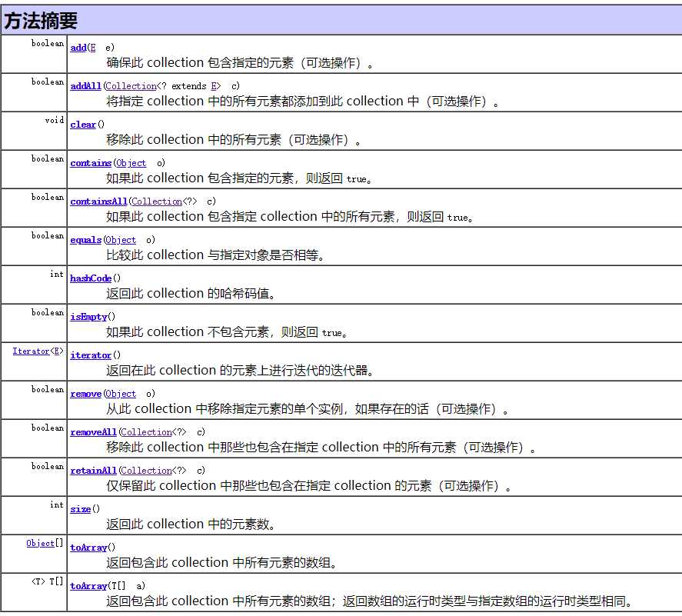The image size is (682, 616).
Task: Click description 仅保留此 collection 中那些也包含在指定 collection 的元素
Action: click(269, 485)
